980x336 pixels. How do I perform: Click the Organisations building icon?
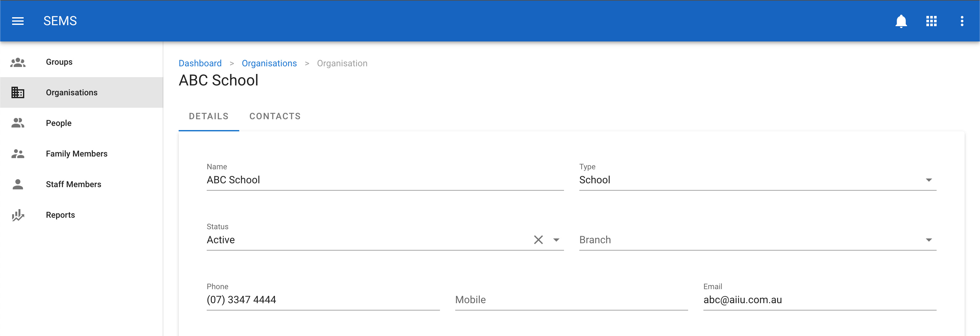18,92
